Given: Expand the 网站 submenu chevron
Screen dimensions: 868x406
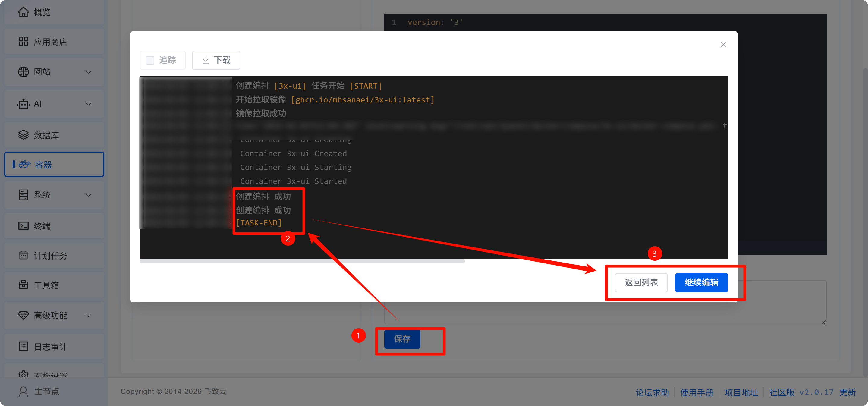Looking at the screenshot, I should coord(89,72).
